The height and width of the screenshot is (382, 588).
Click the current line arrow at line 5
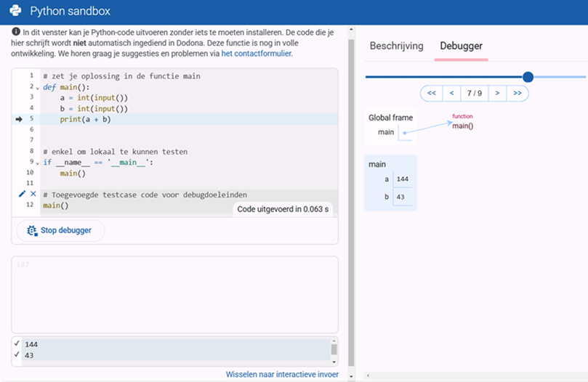(19, 119)
